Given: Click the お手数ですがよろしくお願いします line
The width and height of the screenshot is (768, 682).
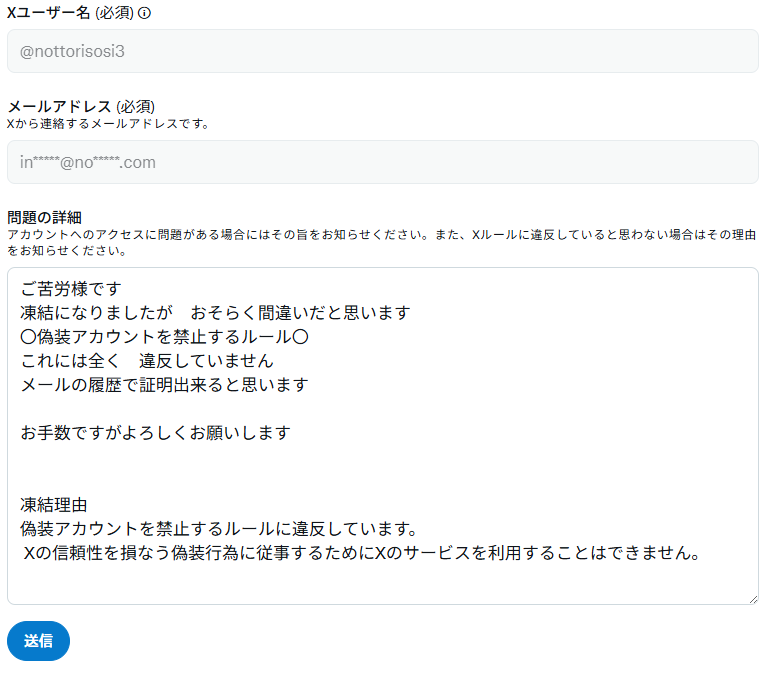Looking at the screenshot, I should click(155, 433).
